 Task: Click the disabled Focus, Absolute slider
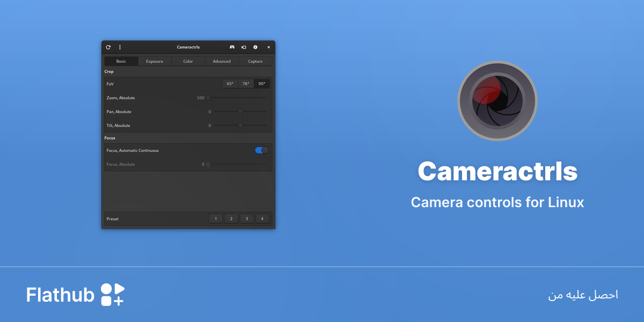237,164
